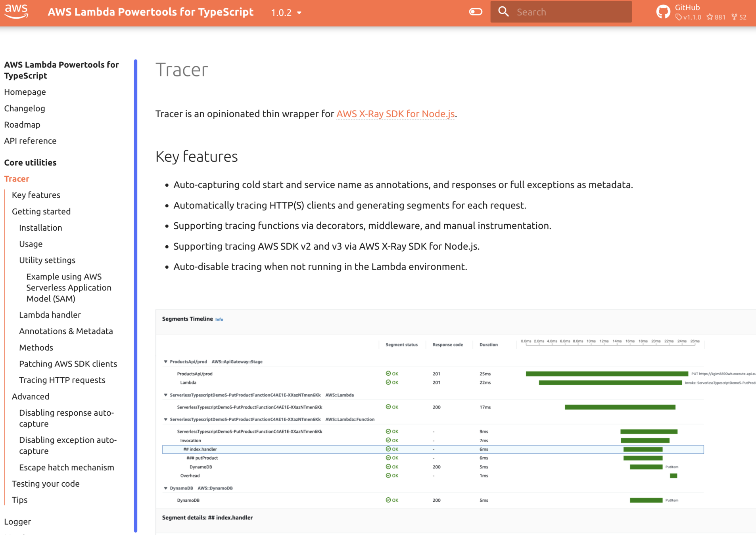Click the v1.1.0 release tag
Screen dimensions: 756x535
[688, 17]
